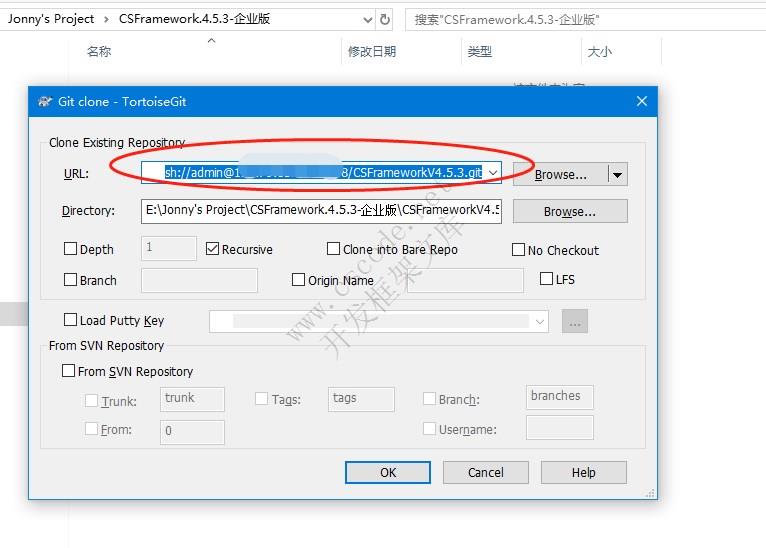
Task: Enable the No Checkout checkbox
Action: coord(519,250)
